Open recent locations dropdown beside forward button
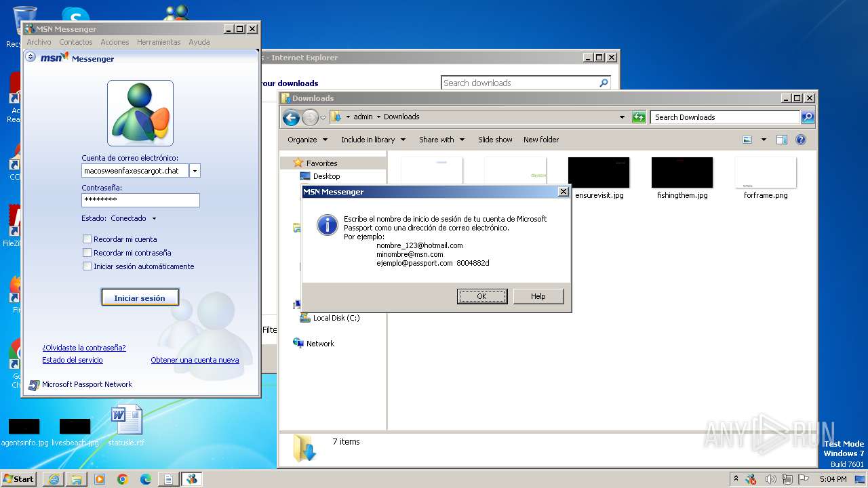 [323, 117]
